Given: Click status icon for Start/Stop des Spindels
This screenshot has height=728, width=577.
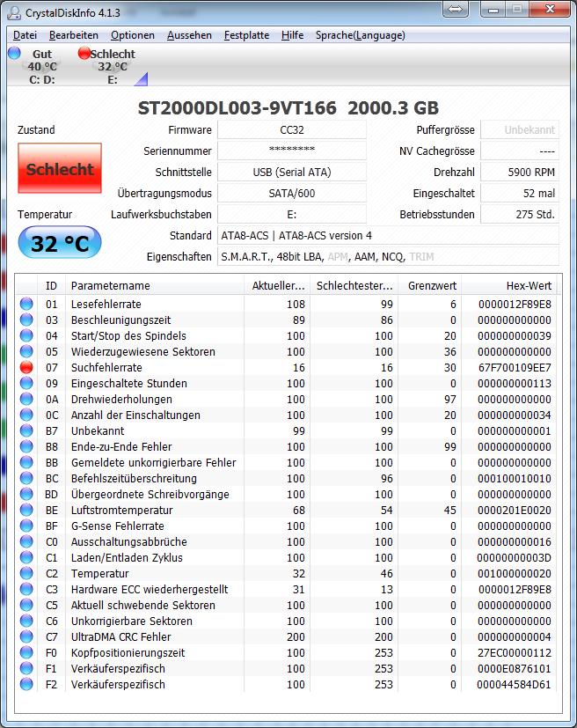Looking at the screenshot, I should tap(26, 335).
